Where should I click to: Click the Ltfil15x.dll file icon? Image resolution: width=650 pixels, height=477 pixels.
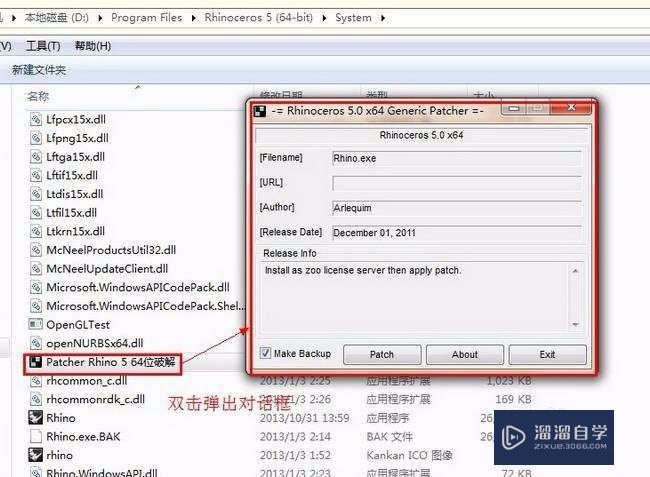36,213
